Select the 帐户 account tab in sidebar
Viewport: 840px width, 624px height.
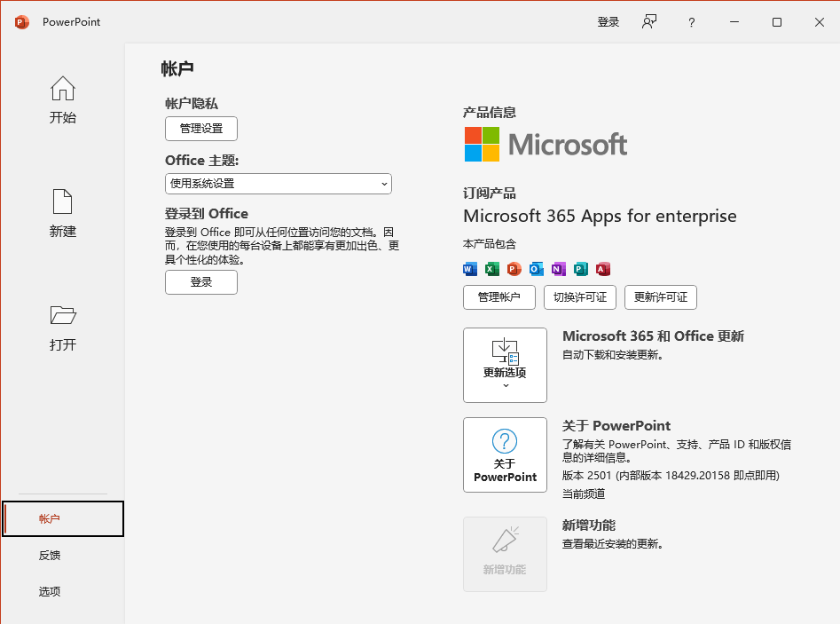pyautogui.click(x=63, y=518)
